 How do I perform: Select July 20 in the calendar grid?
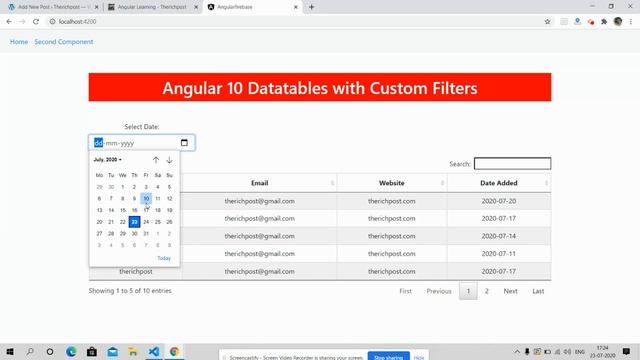click(99, 222)
